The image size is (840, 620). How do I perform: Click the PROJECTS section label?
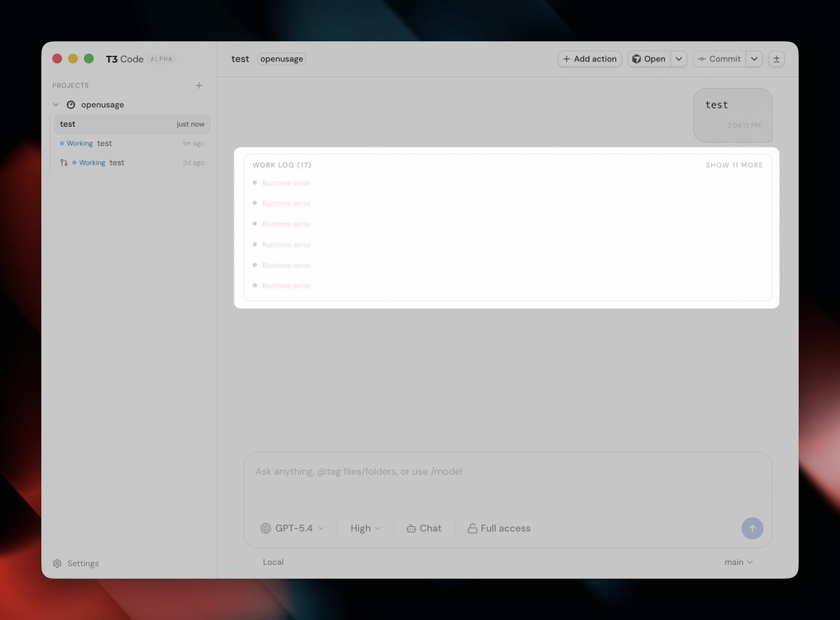point(70,85)
